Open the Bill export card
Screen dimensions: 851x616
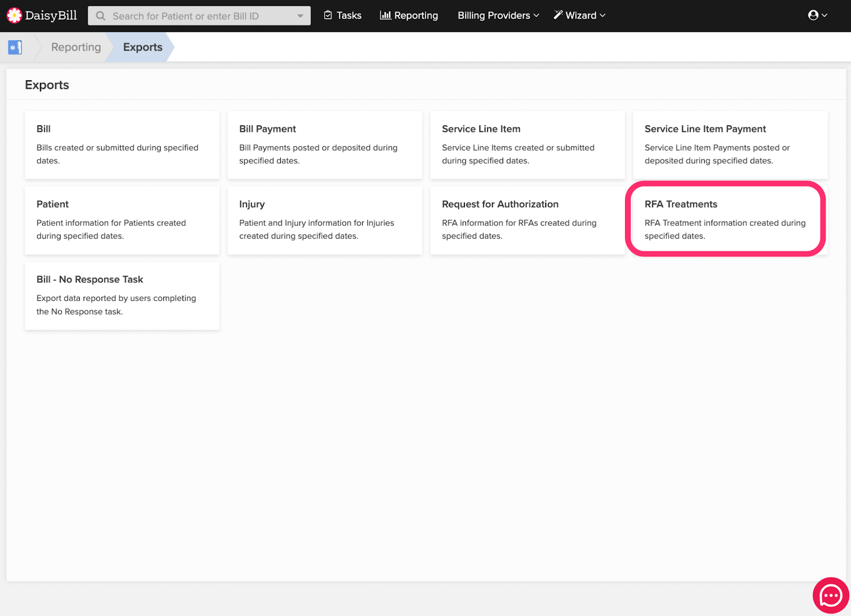[x=122, y=145]
